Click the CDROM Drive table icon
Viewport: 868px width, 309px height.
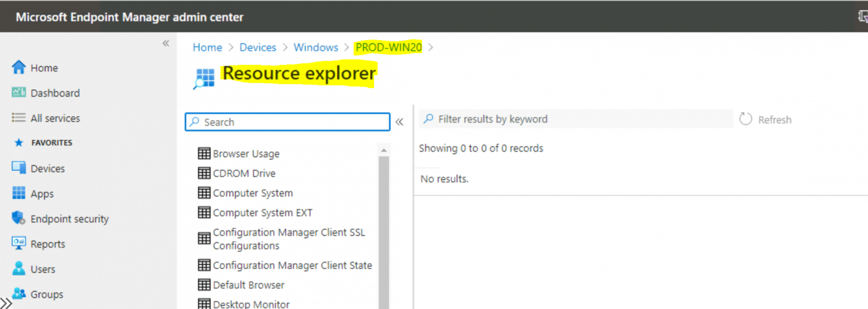click(x=204, y=173)
